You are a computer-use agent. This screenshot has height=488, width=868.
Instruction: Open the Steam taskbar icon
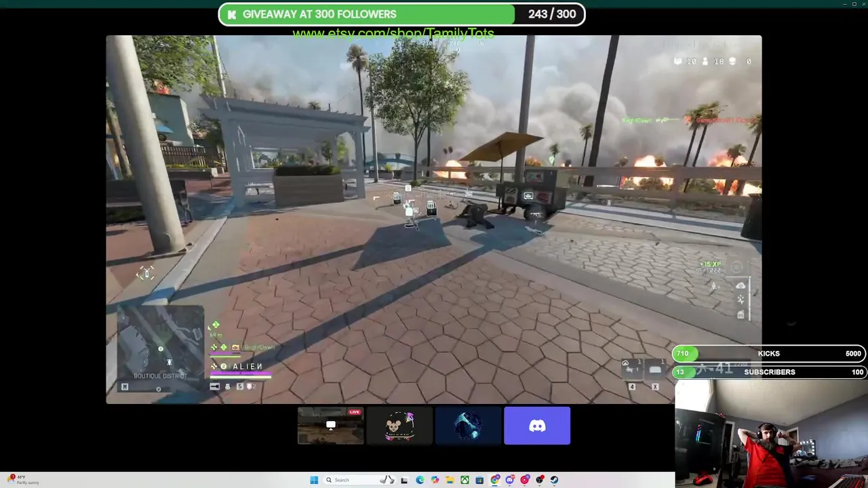coord(554,480)
